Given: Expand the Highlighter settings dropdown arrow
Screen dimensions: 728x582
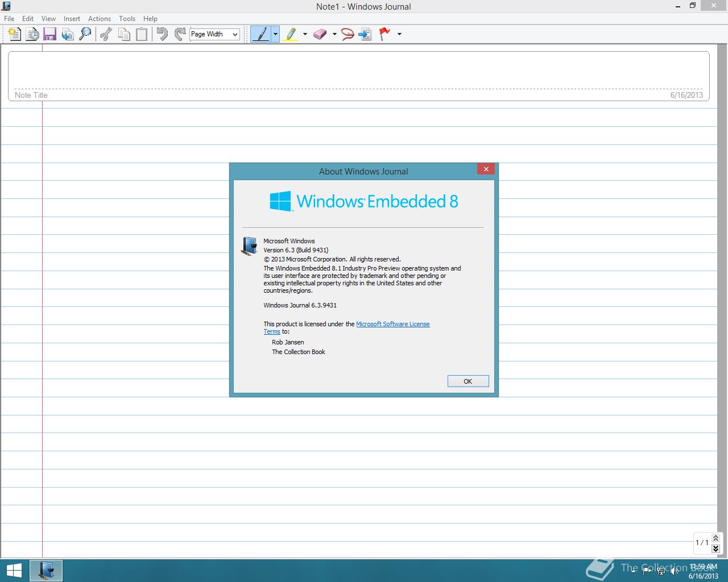Looking at the screenshot, I should coord(305,34).
